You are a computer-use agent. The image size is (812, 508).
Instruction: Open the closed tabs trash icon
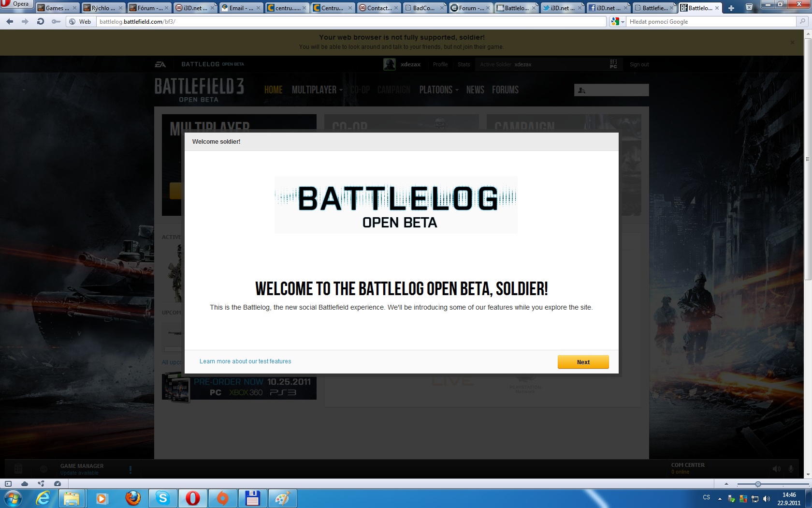749,8
